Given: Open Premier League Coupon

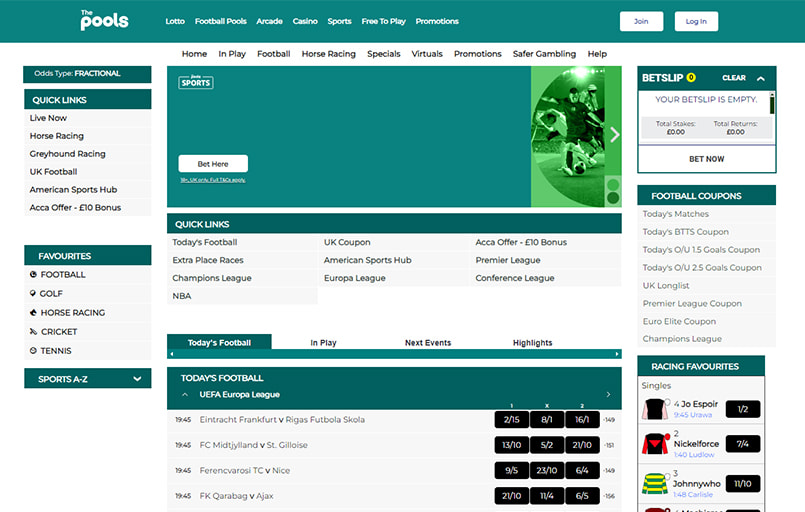Looking at the screenshot, I should tap(706, 304).
